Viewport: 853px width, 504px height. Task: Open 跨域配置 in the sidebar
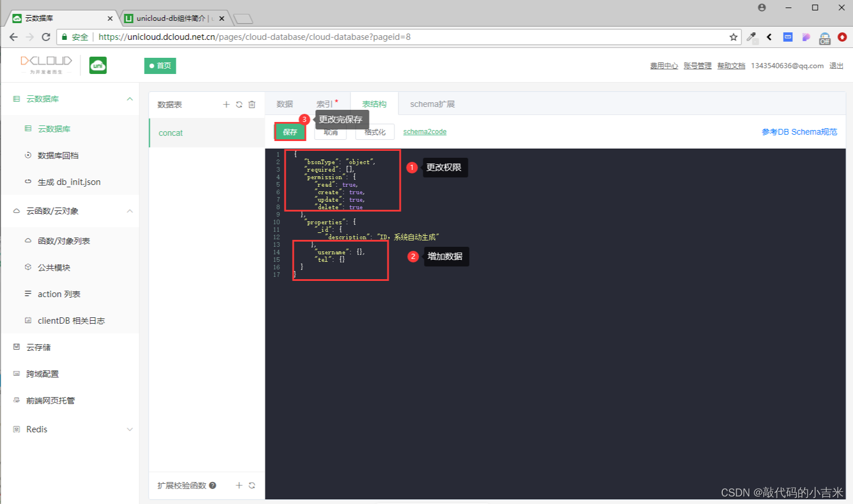coord(69,374)
